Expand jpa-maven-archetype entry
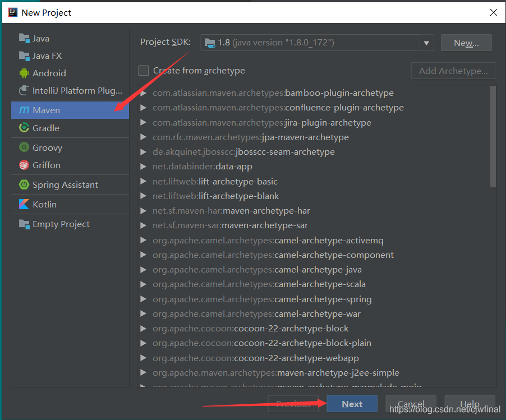Screen dimensions: 506x420 pyautogui.click(x=143, y=137)
